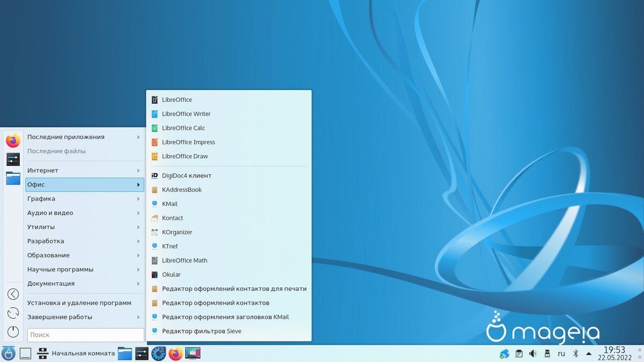
Task: Click the Firefox favorite icon in menu sidebar
Action: [13, 141]
